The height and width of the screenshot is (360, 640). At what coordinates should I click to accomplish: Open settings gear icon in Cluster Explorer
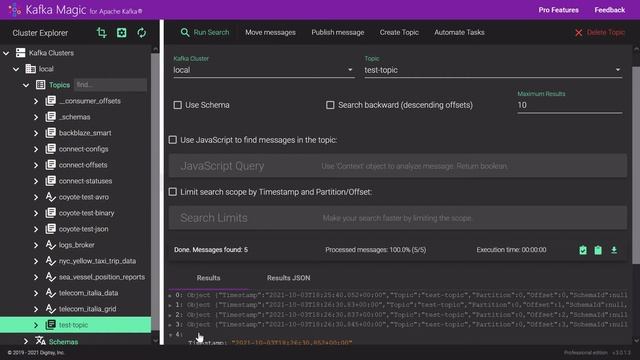tap(122, 33)
